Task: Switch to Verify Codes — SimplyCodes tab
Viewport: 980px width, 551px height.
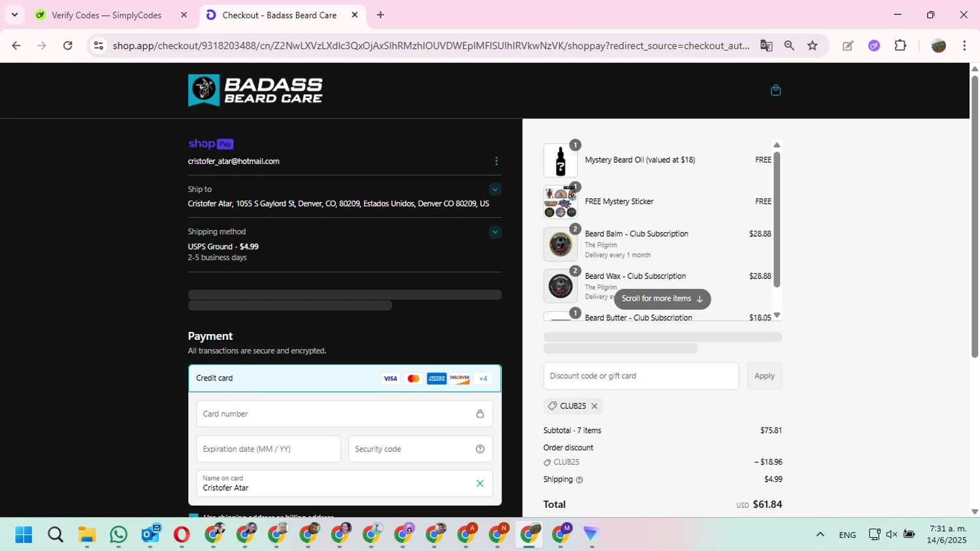Action: [106, 15]
